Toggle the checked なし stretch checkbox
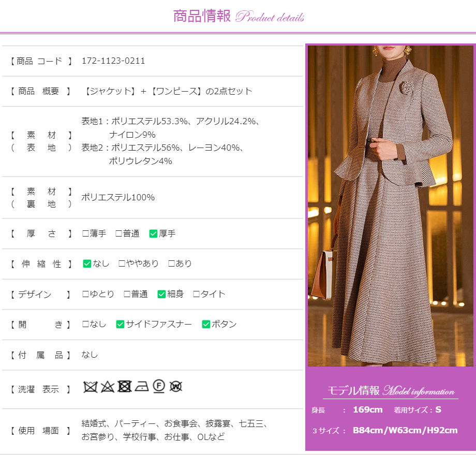Viewport: 476px width, 455px height. (87, 263)
